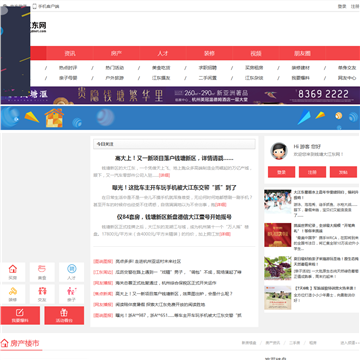The width and height of the screenshot is (360, 360).
Task: Open article title beside grapes thumbnail
Action: (x=326, y=261)
